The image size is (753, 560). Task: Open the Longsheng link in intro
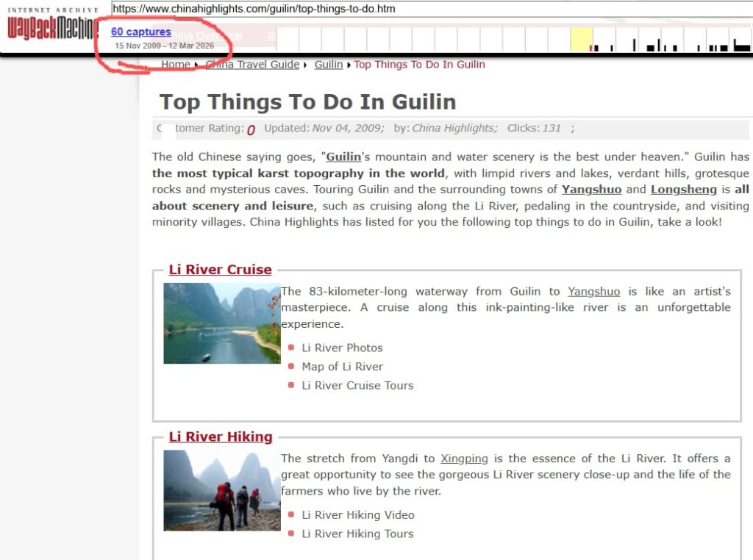pos(683,190)
